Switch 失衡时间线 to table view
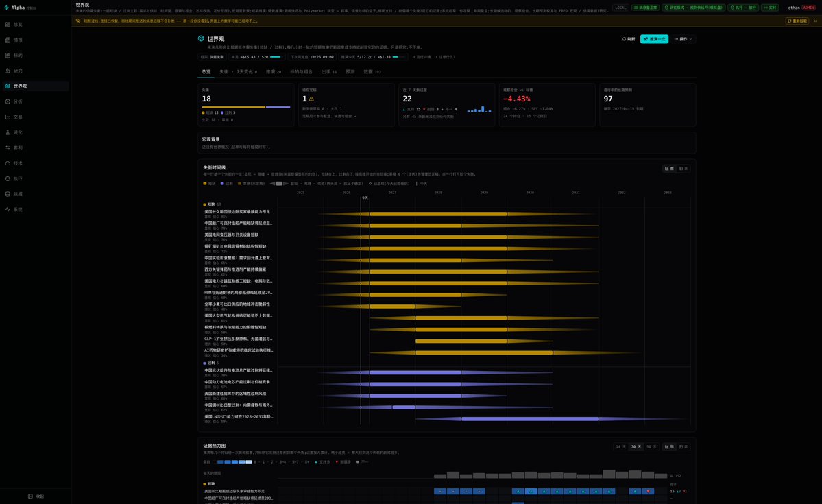The image size is (822, 504). tap(683, 169)
